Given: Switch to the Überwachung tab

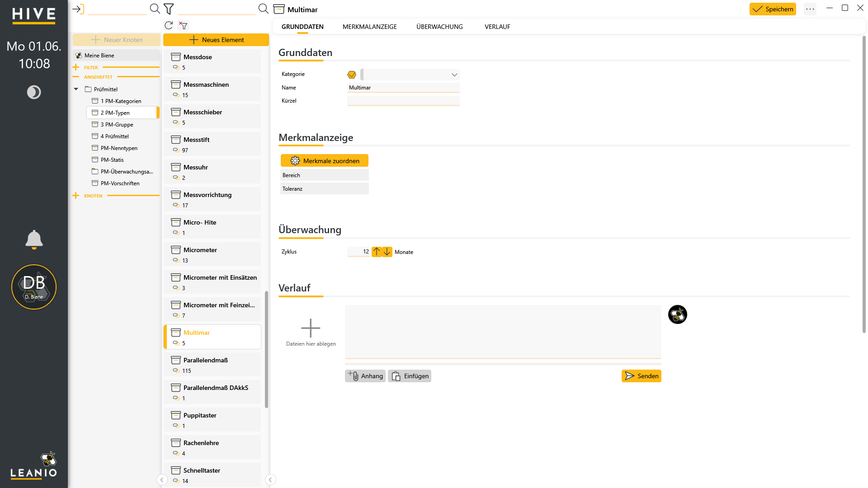Looking at the screenshot, I should click(439, 27).
